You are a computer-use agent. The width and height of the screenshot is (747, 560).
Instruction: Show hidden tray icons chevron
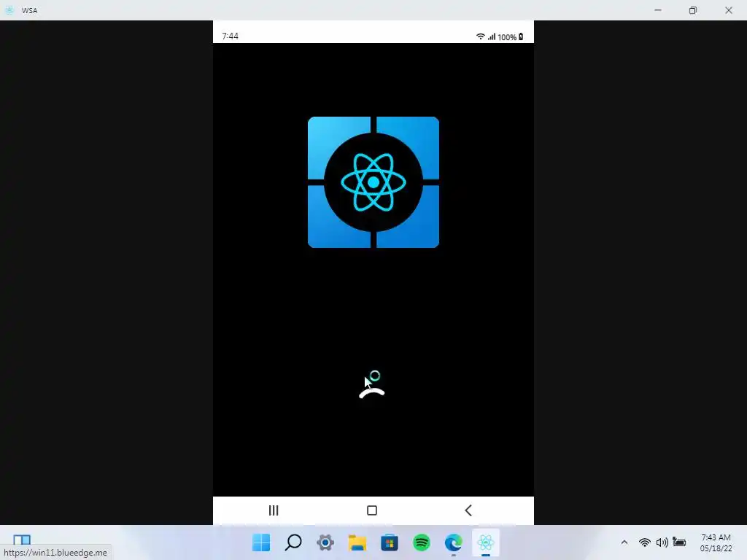pos(624,542)
